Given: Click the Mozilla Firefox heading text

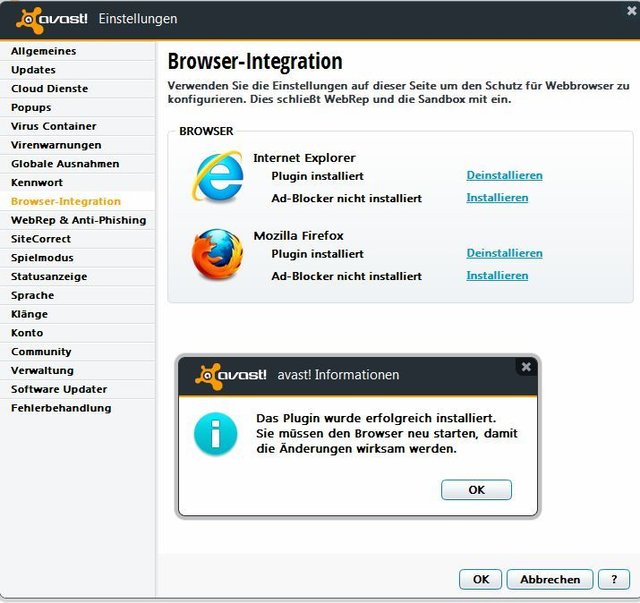Looking at the screenshot, I should click(298, 236).
